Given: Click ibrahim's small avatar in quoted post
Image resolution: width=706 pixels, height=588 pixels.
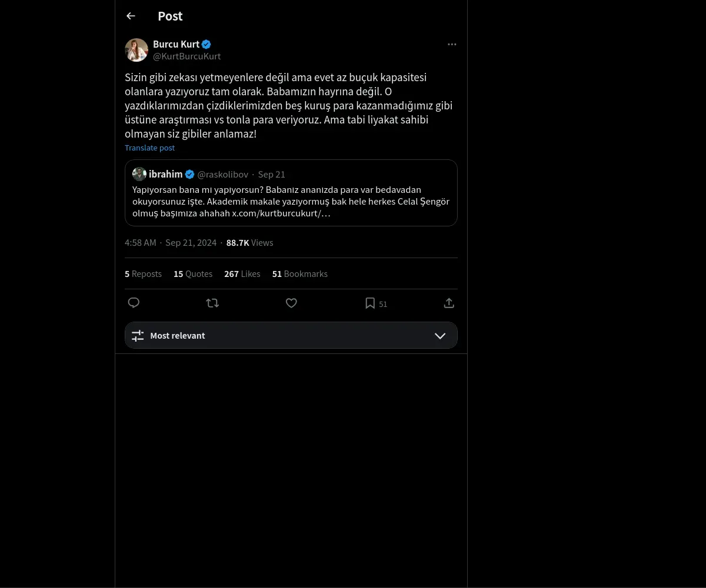Looking at the screenshot, I should [x=139, y=174].
